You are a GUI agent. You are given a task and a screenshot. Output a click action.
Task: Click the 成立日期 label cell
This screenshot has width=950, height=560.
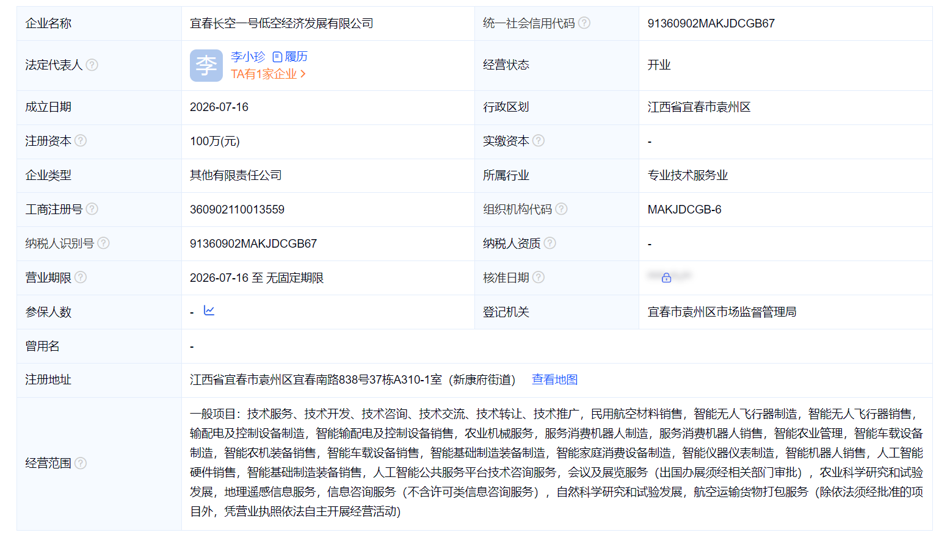(x=99, y=107)
